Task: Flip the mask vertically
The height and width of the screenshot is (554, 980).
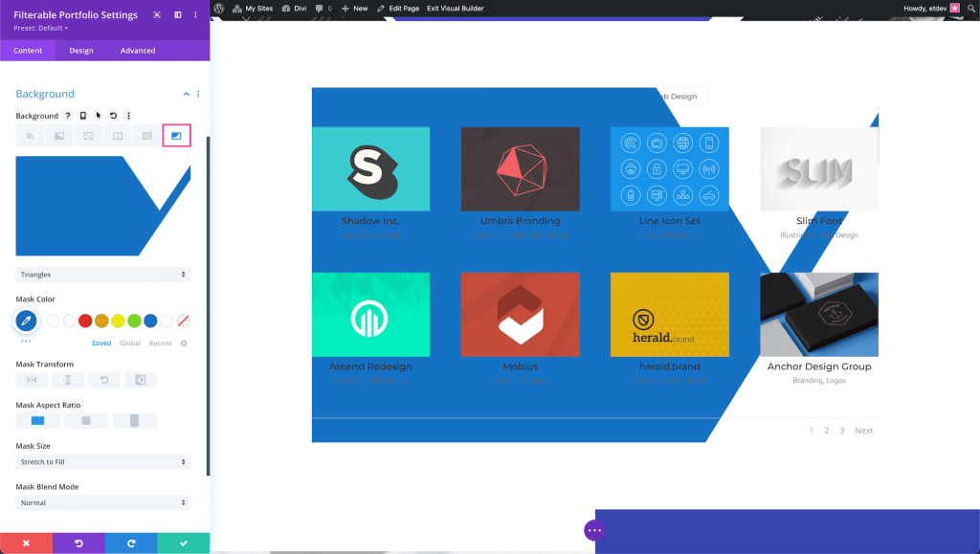Action: click(x=68, y=380)
